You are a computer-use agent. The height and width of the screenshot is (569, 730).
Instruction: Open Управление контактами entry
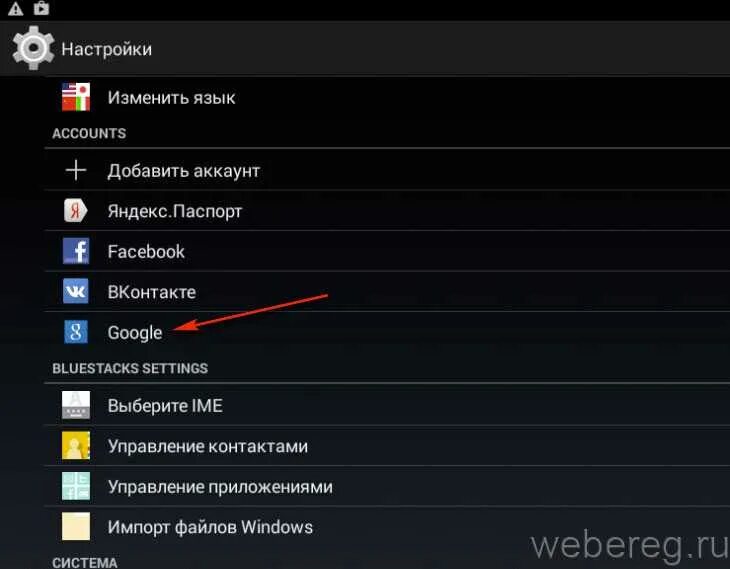387,446
